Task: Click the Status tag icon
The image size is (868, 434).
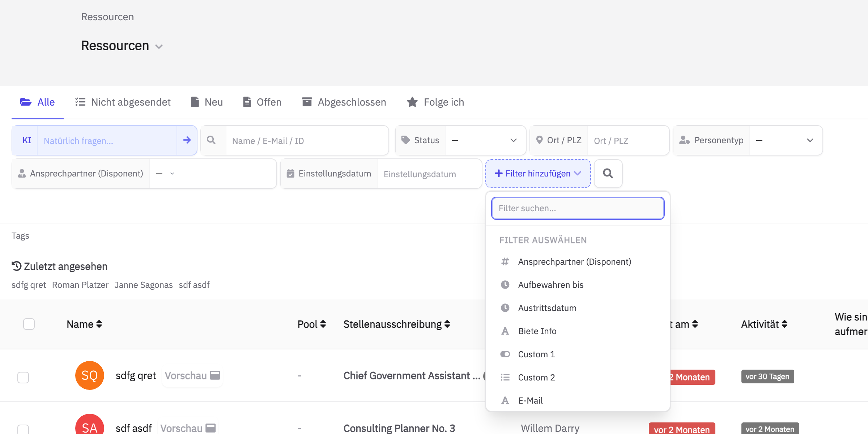Action: [405, 140]
